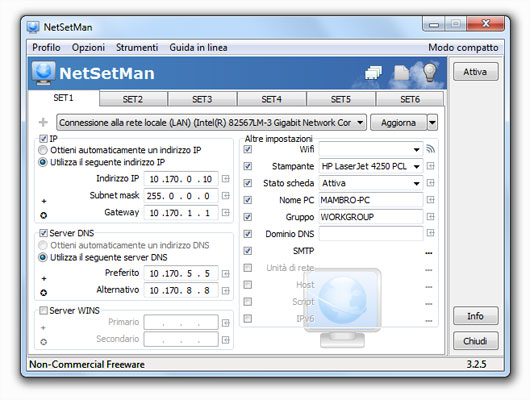The height and width of the screenshot is (400, 530).
Task: Click the plus icon in the IP section
Action: (44, 201)
